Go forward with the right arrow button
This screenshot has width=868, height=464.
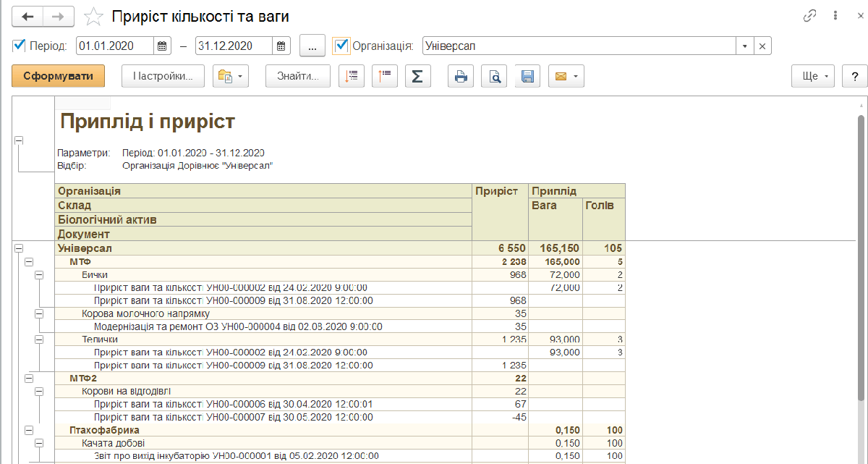click(x=59, y=16)
